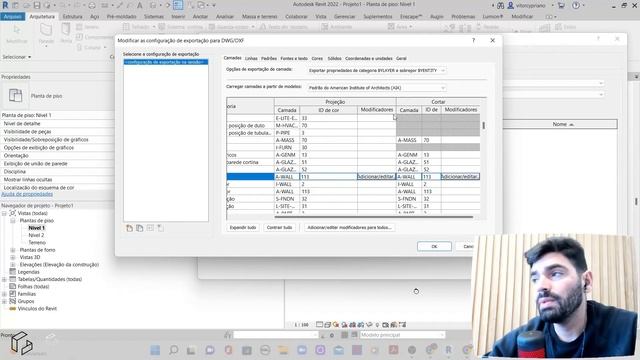
Task: Click the 1:100 view scale
Action: point(302,325)
